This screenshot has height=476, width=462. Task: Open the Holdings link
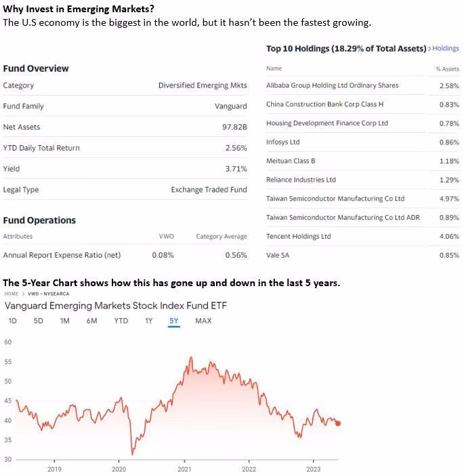(x=445, y=48)
